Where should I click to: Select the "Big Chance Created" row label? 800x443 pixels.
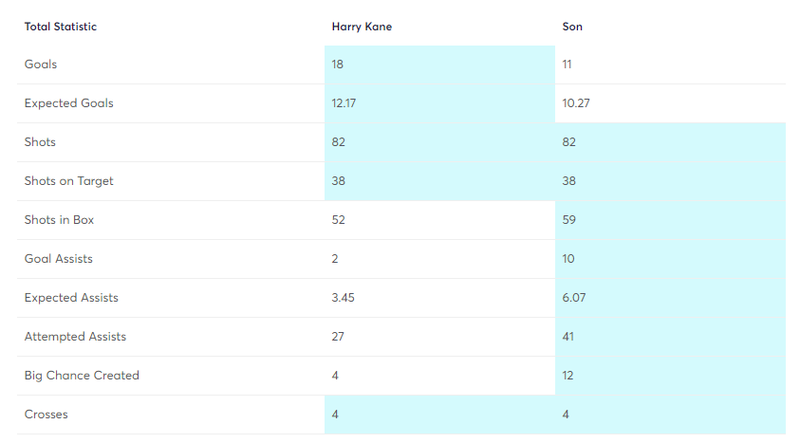(x=82, y=376)
